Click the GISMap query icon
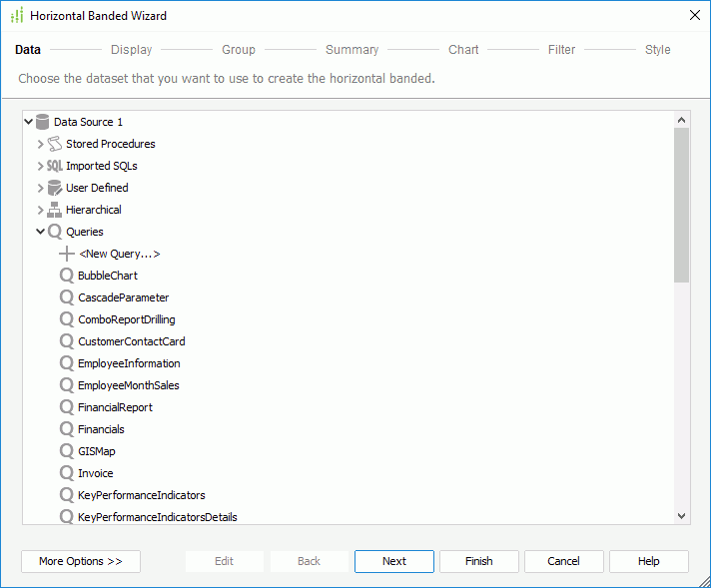 coord(67,451)
